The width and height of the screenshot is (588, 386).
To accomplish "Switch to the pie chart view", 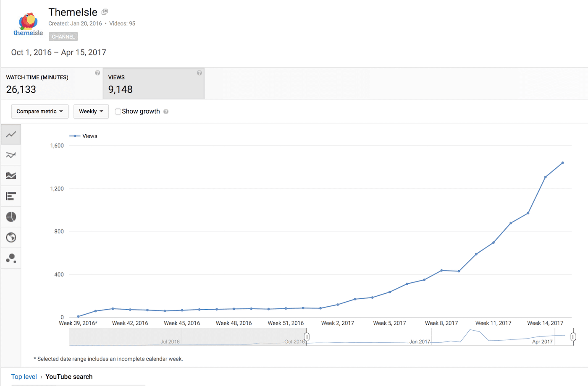I will [x=11, y=216].
